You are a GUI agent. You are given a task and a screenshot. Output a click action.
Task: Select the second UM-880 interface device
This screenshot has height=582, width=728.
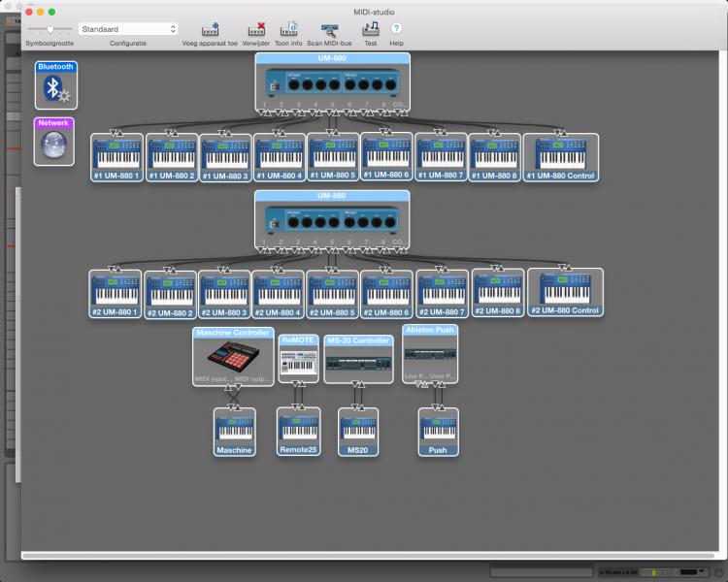click(332, 220)
